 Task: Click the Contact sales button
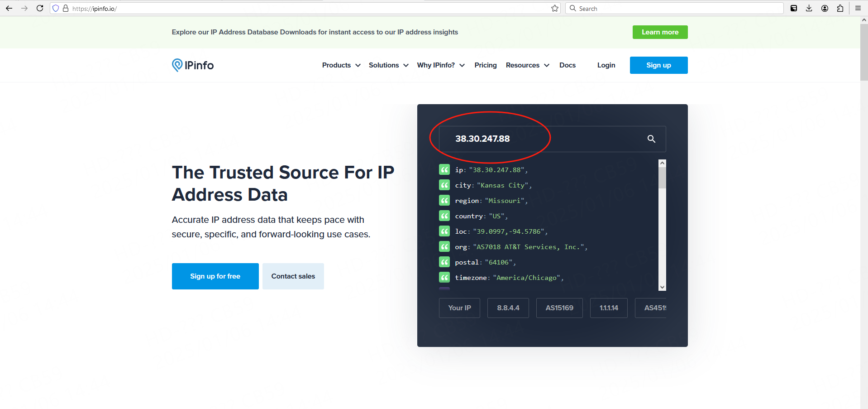click(x=293, y=276)
